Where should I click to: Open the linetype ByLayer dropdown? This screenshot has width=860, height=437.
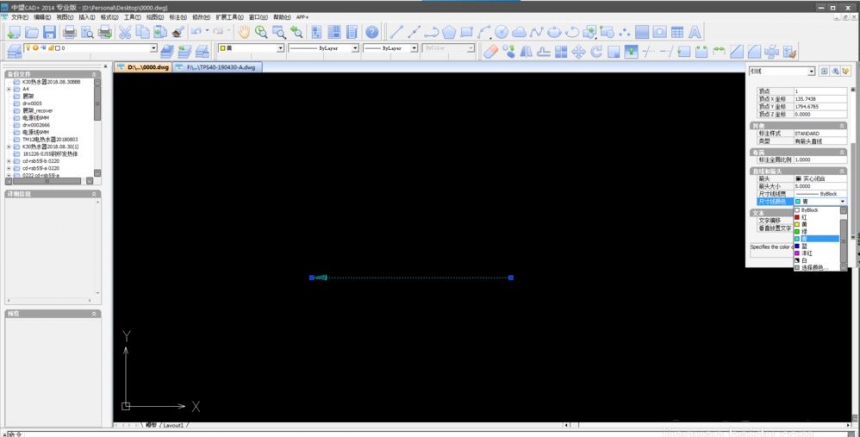(354, 48)
